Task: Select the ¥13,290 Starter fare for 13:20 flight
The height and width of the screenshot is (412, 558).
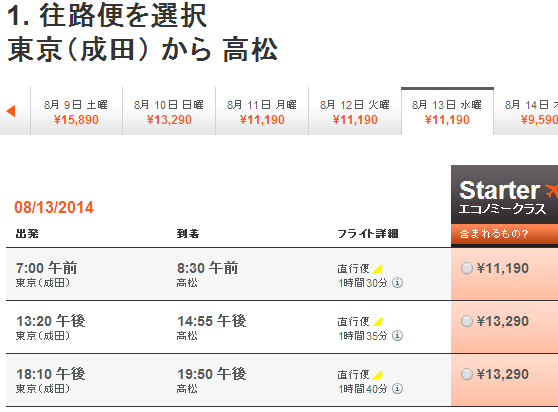Action: pyautogui.click(x=467, y=321)
